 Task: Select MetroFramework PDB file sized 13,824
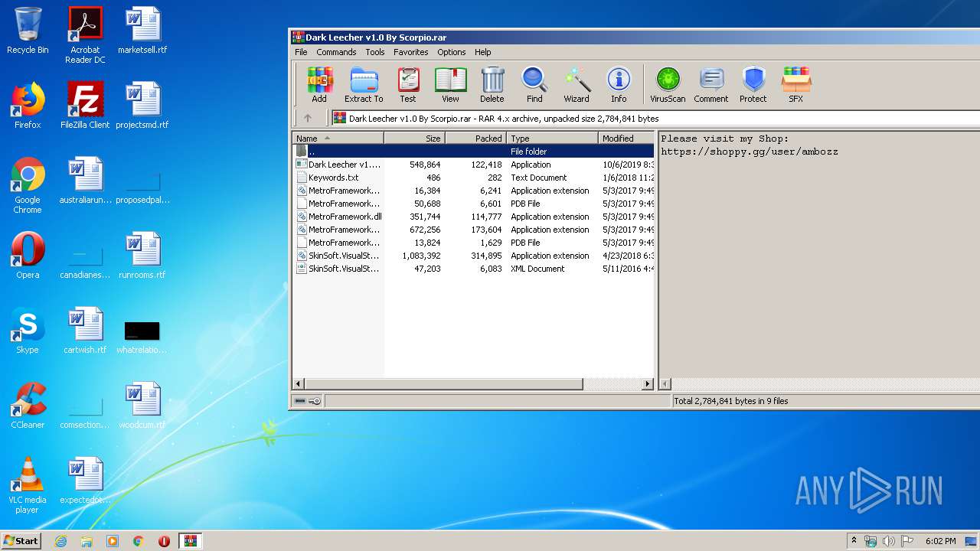tap(473, 243)
